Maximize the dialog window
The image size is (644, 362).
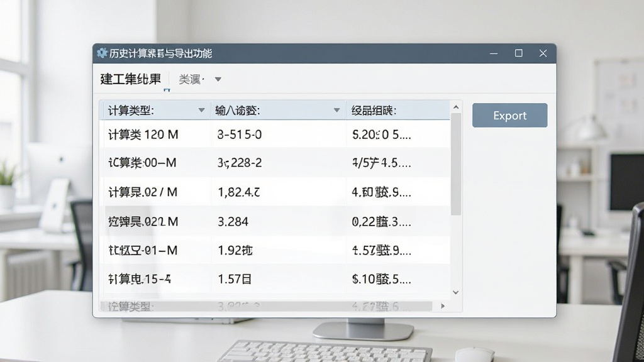(519, 53)
